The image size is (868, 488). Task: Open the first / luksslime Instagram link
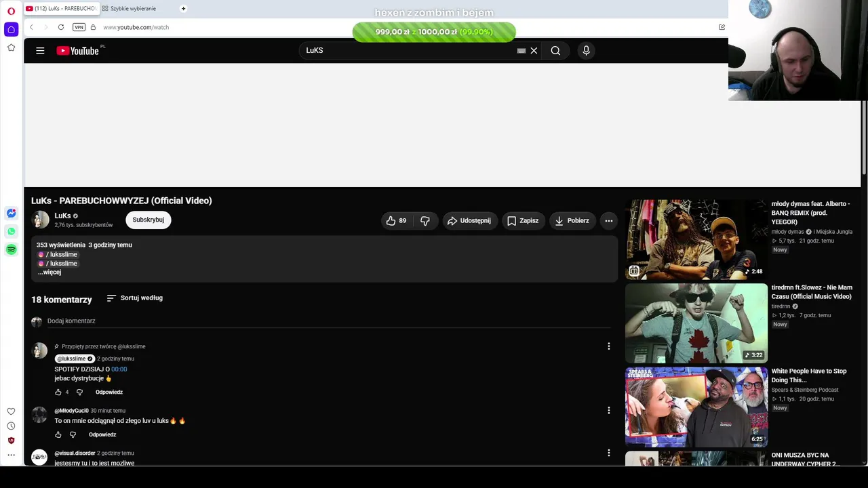click(58, 254)
